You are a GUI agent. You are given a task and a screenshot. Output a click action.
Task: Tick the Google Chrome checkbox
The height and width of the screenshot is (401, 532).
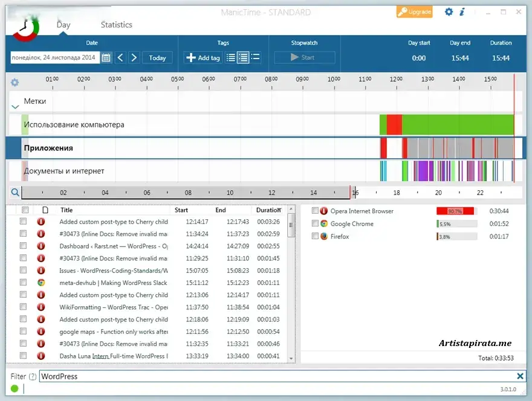315,223
